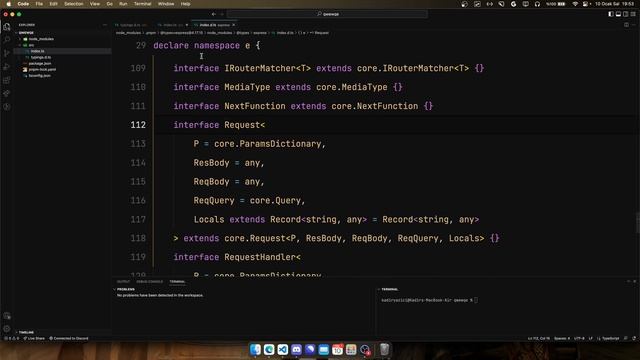Open the Terminal menu in the menu bar

tap(142, 4)
